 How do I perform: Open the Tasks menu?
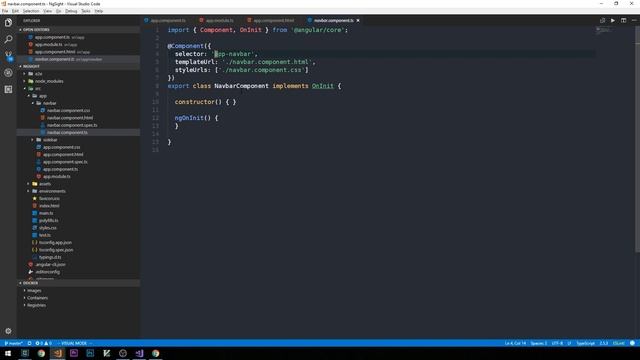pos(86,11)
